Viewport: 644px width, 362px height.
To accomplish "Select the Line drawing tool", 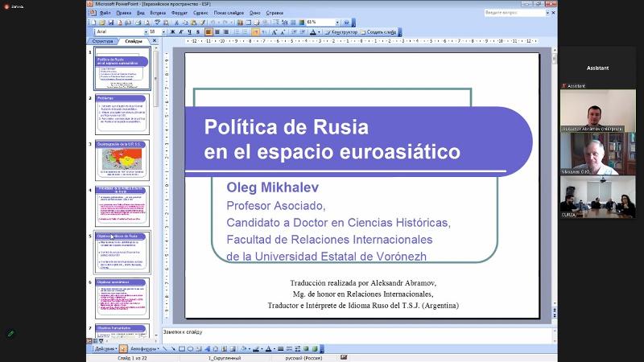I will click(165, 349).
